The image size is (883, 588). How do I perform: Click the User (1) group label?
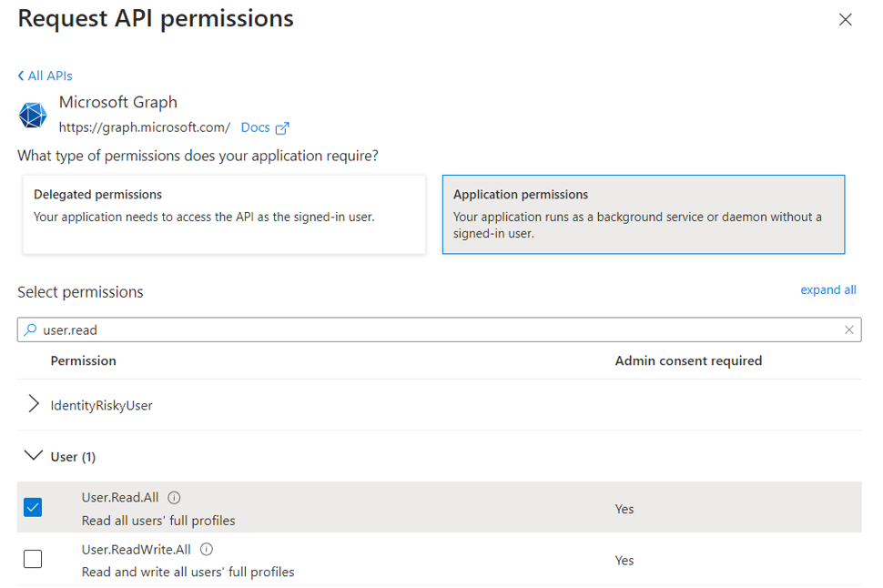click(73, 457)
